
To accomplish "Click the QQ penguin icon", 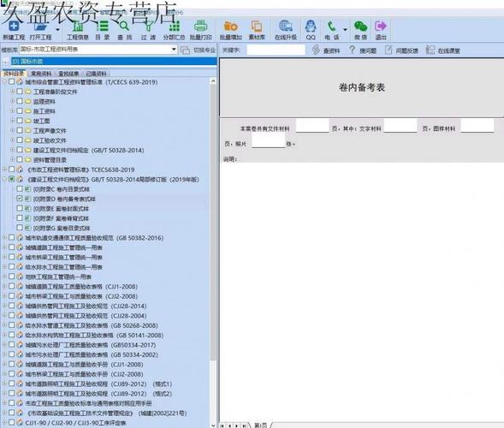I will click(x=311, y=27).
